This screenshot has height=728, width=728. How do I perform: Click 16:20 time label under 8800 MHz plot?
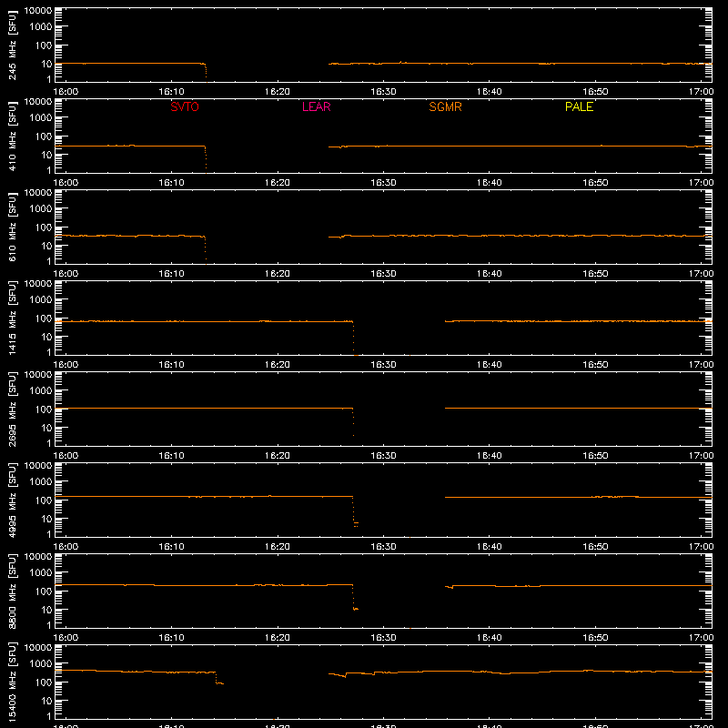click(278, 638)
